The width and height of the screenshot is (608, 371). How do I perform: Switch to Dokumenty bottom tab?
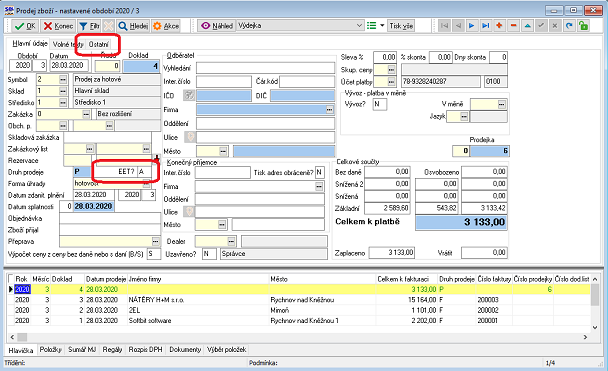pos(185,350)
